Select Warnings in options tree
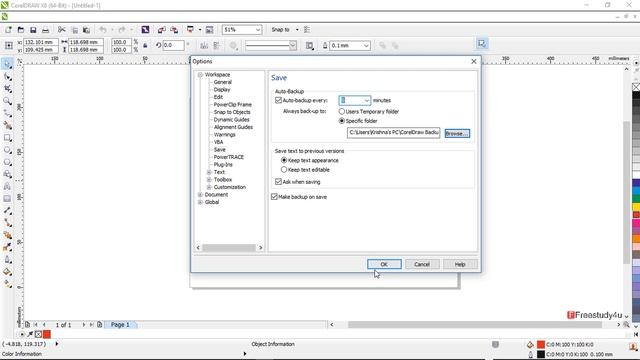640x360 pixels. click(x=224, y=134)
